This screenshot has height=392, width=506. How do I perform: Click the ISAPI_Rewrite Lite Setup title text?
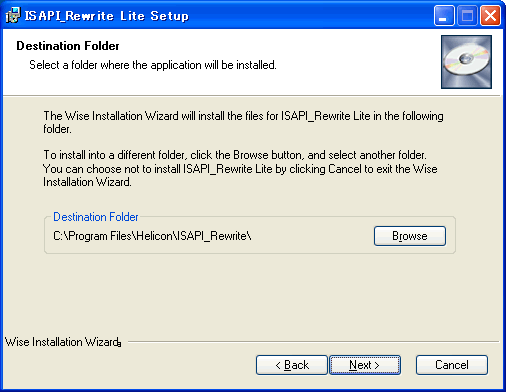pos(107,16)
